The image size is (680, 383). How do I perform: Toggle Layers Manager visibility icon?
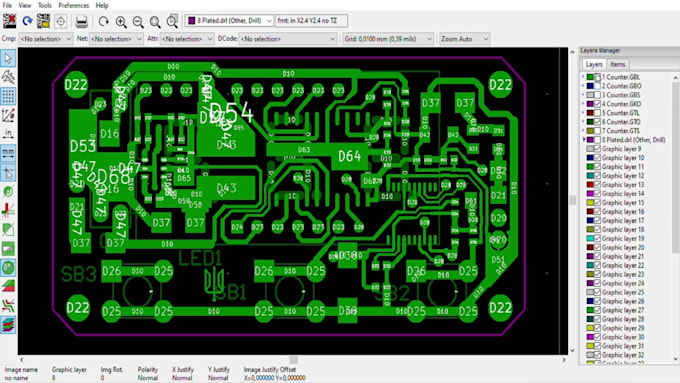point(8,324)
